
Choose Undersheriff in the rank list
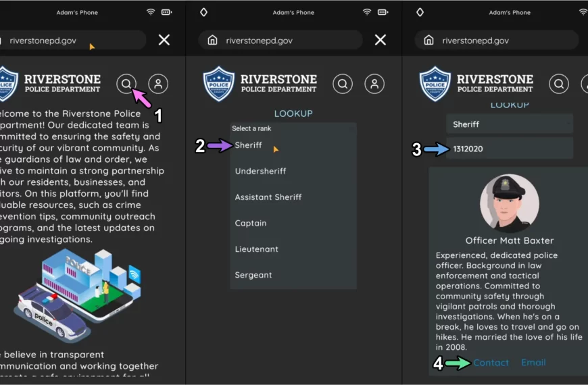pyautogui.click(x=260, y=172)
